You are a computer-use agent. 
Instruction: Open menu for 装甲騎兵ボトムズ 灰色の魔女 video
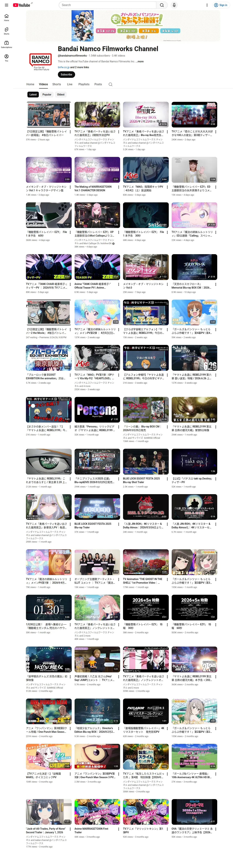tap(70, 677)
